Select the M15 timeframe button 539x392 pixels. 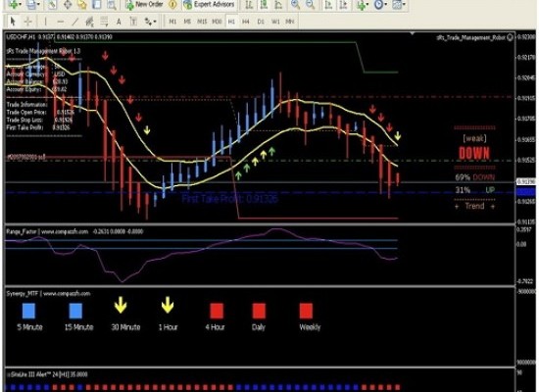pos(202,22)
